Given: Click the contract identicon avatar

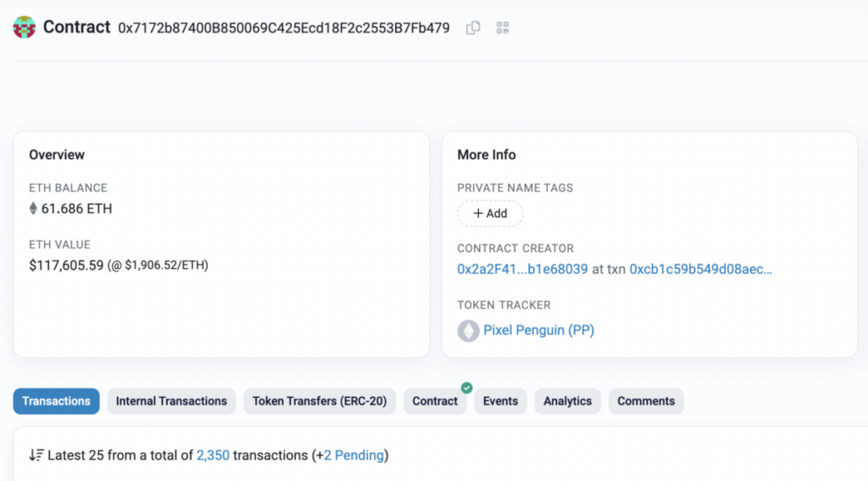Looking at the screenshot, I should tap(25, 27).
